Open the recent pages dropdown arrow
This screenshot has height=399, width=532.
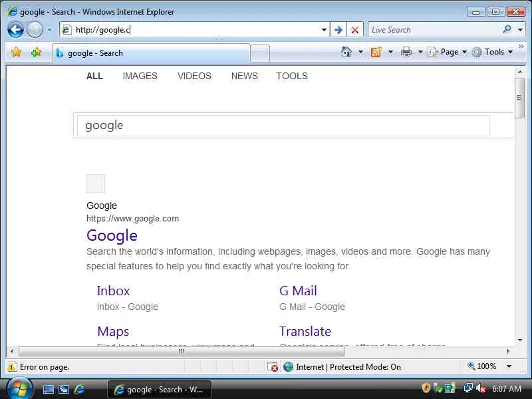point(50,30)
